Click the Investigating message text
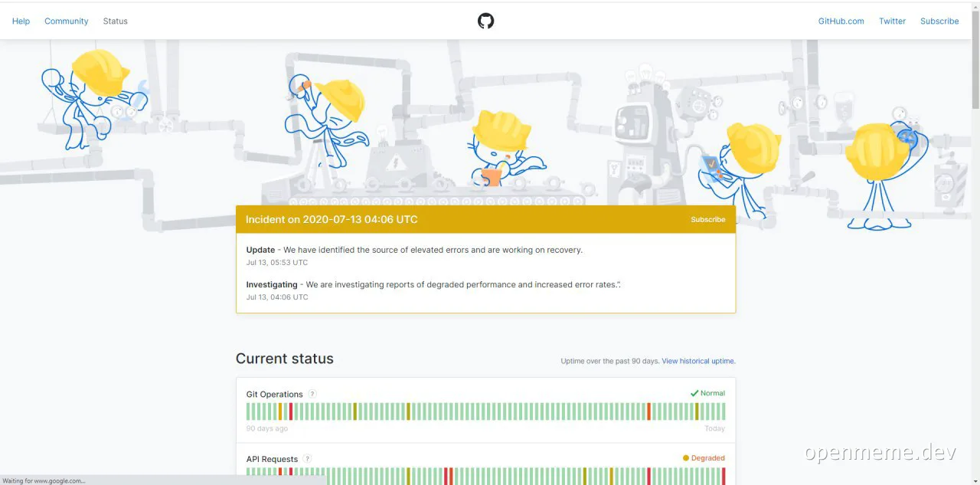This screenshot has width=980, height=485. [433, 284]
